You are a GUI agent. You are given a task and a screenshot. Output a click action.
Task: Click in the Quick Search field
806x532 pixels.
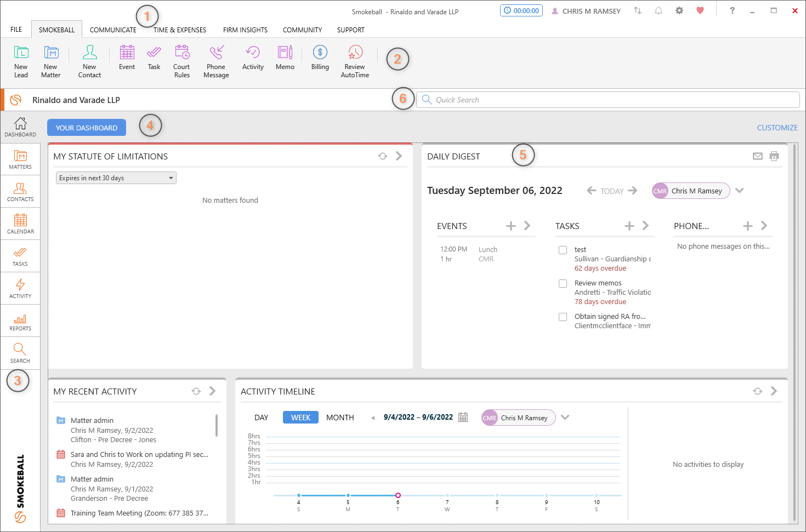tap(609, 100)
